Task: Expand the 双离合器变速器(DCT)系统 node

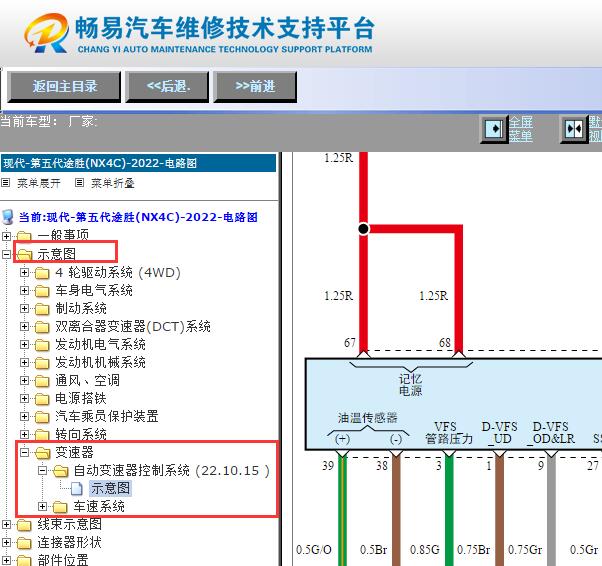Action: 24,326
